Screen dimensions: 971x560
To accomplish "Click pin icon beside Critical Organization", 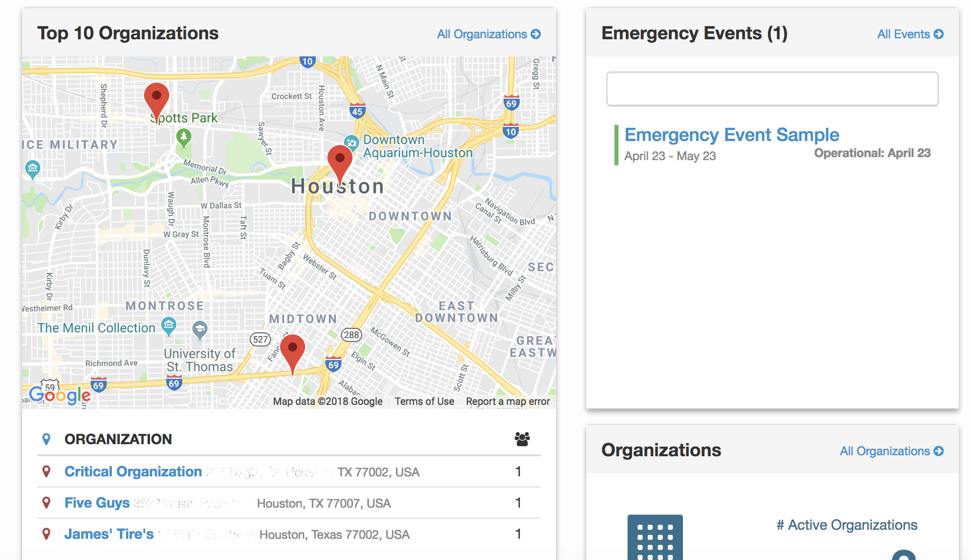I will [x=46, y=472].
